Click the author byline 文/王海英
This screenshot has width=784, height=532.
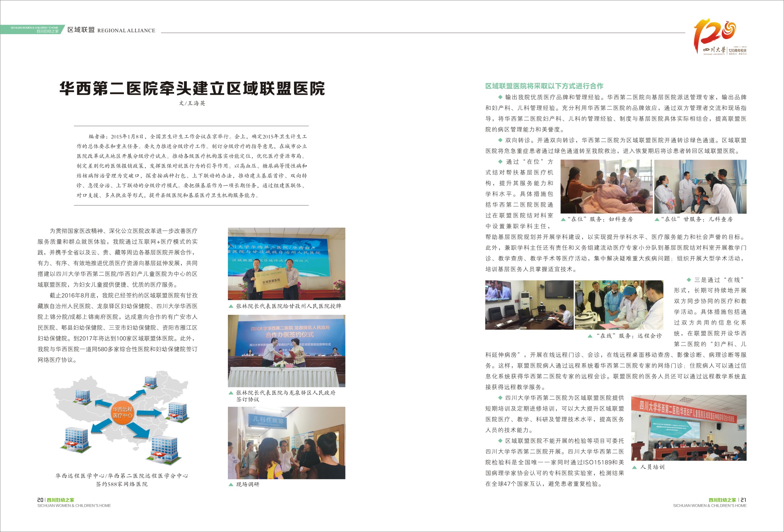(192, 103)
